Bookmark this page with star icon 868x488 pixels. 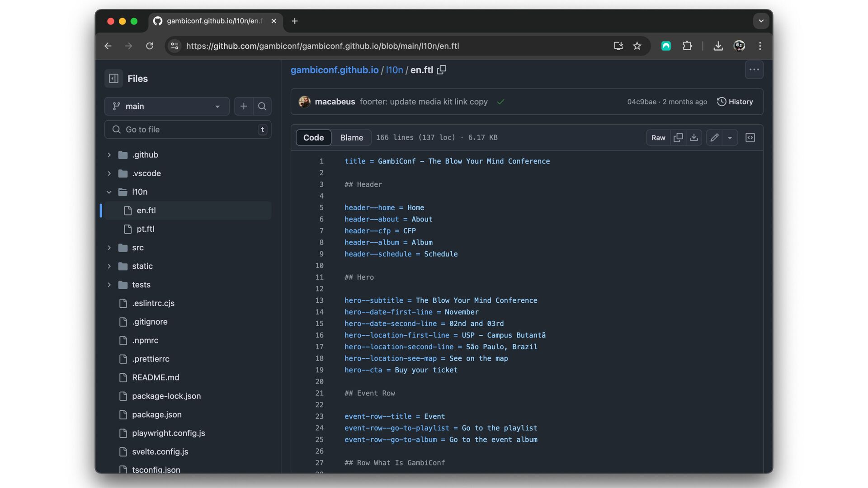tap(637, 46)
